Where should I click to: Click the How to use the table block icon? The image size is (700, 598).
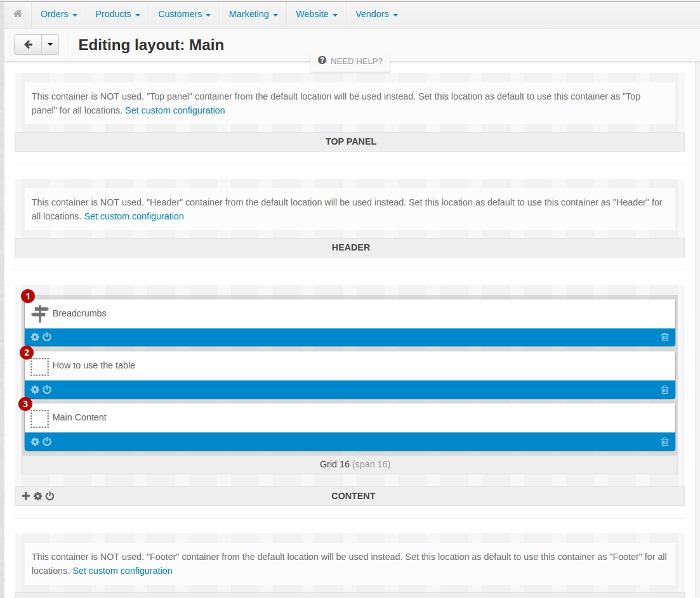(40, 366)
